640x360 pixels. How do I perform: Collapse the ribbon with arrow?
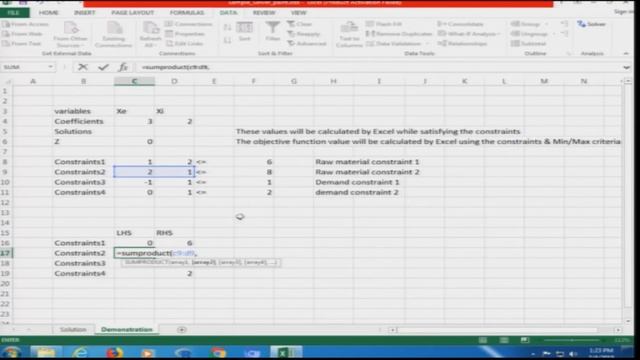click(626, 53)
